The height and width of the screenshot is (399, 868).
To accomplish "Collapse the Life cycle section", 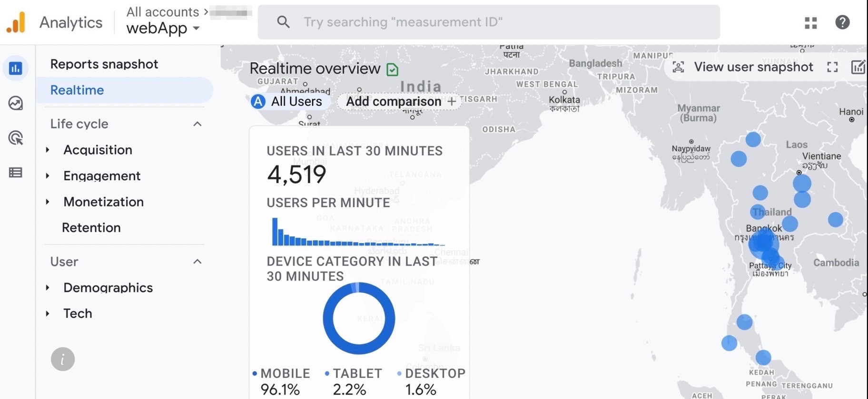I will [197, 124].
